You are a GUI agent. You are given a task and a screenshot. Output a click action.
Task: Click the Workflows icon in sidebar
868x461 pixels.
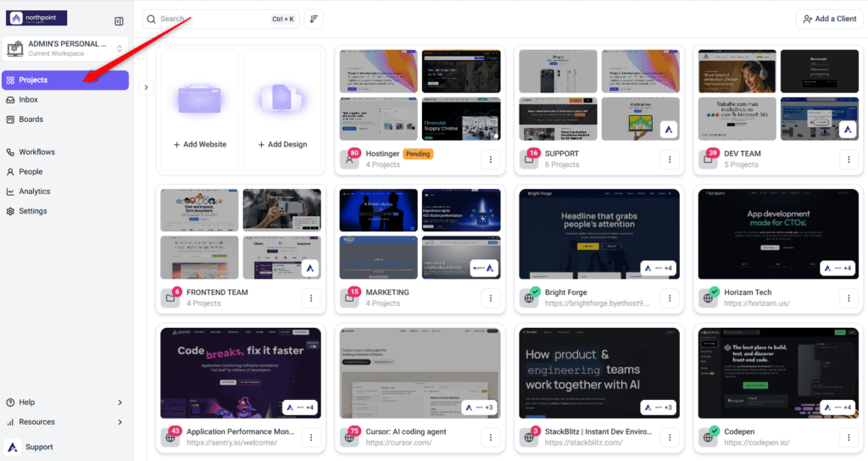click(x=10, y=153)
